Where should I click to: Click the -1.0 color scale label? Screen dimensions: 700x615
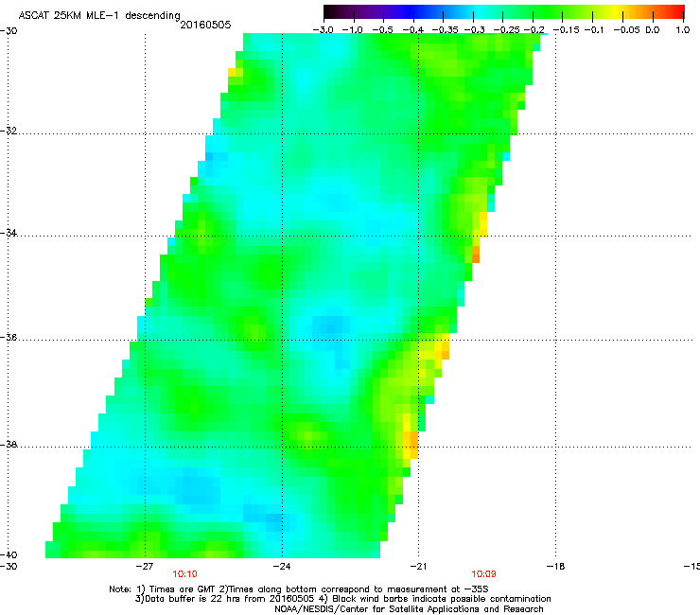point(353,30)
